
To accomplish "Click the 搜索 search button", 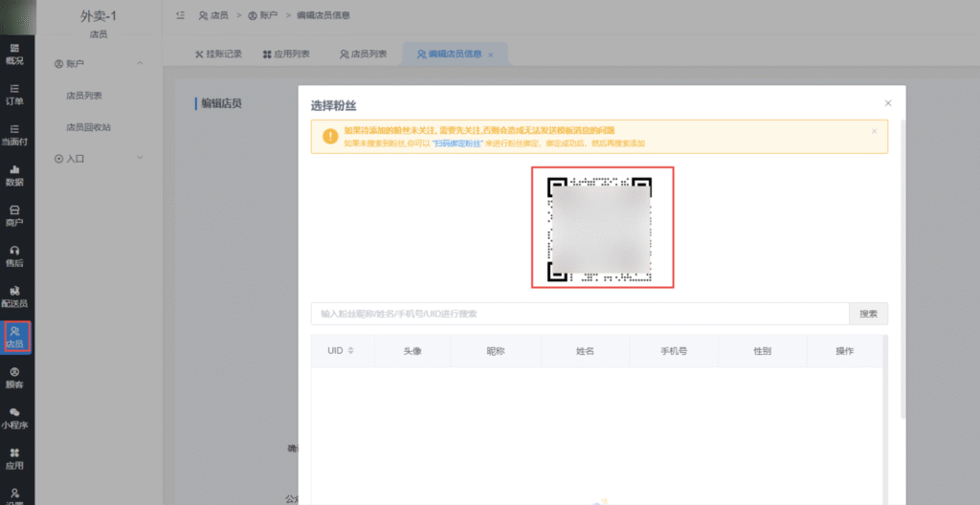I will pyautogui.click(x=868, y=314).
